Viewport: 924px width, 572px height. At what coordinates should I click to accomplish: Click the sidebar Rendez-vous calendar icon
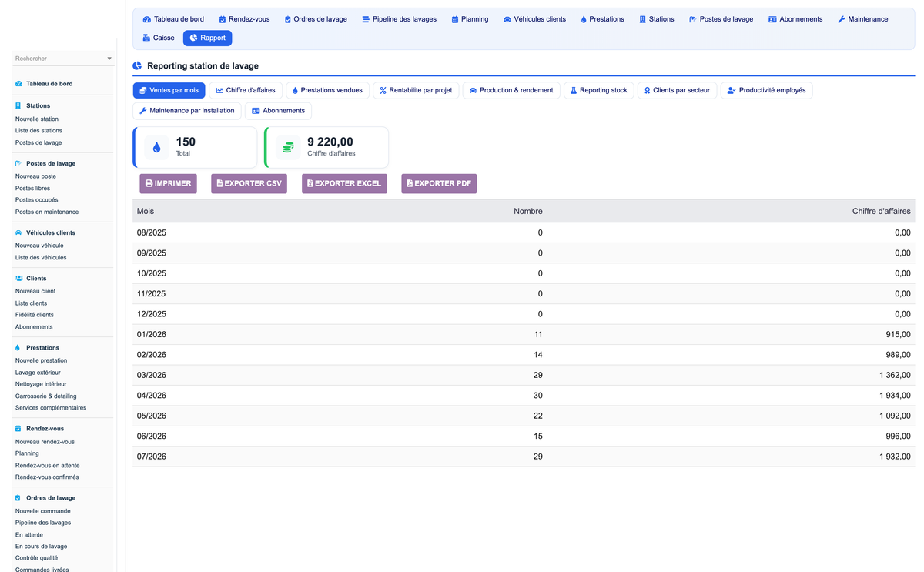coord(18,428)
